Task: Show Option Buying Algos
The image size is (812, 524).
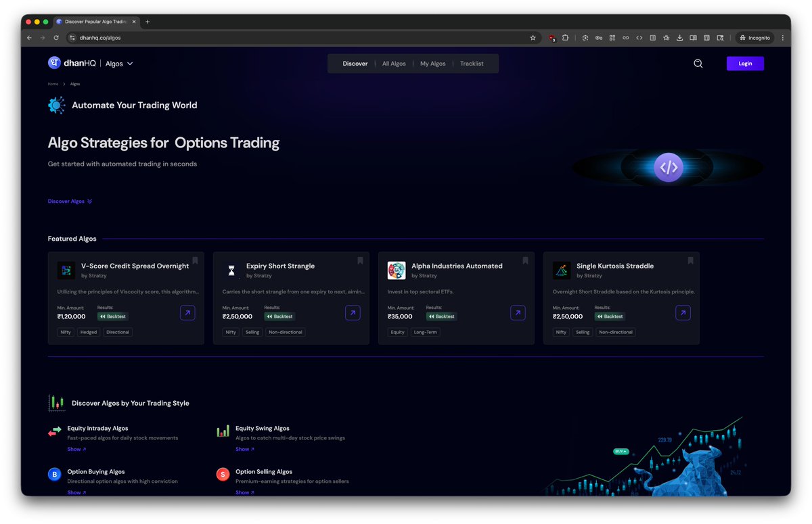Action: point(76,492)
